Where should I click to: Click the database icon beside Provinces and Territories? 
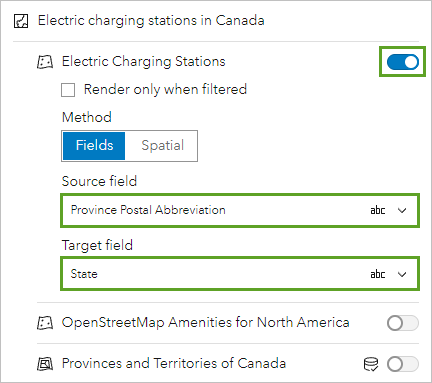(x=371, y=364)
